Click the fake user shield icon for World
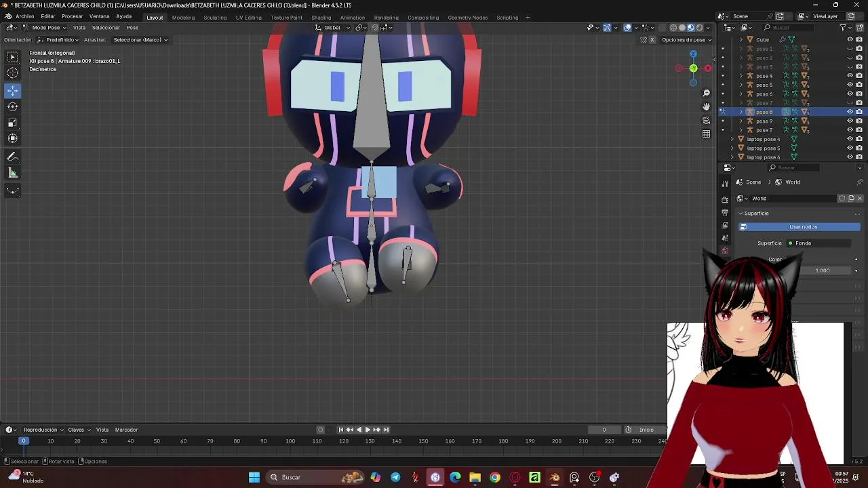This screenshot has height=488, width=868. click(842, 199)
